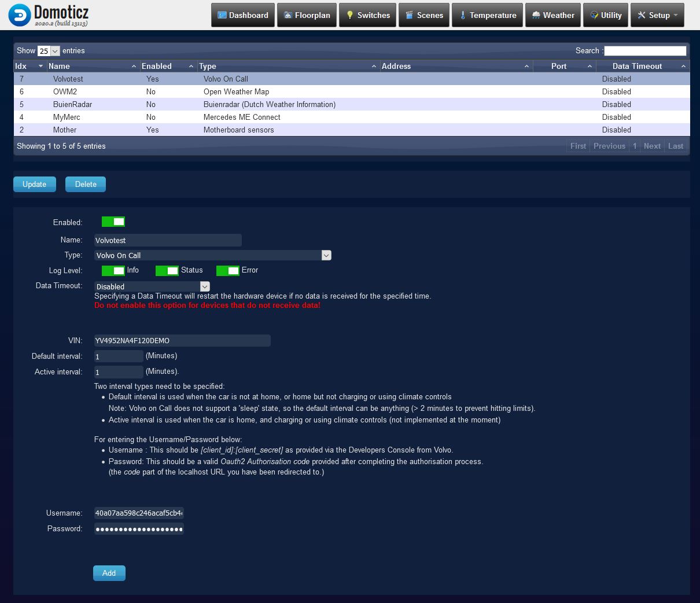Open the Utility tab
Viewport: 700px width, 603px height.
click(605, 15)
